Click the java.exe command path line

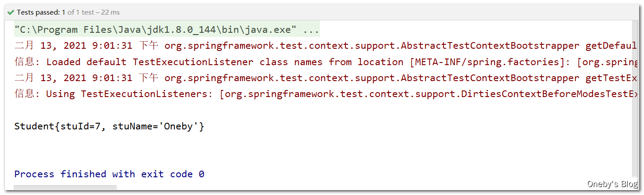[x=167, y=30]
